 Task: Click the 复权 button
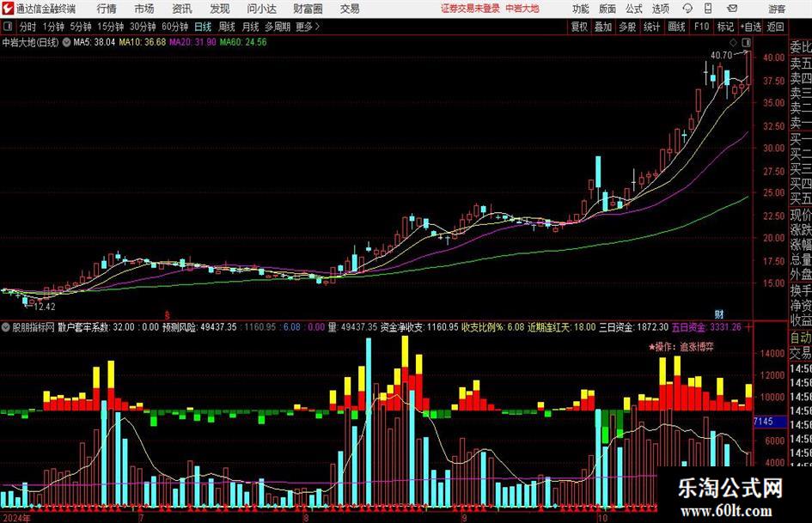click(579, 27)
